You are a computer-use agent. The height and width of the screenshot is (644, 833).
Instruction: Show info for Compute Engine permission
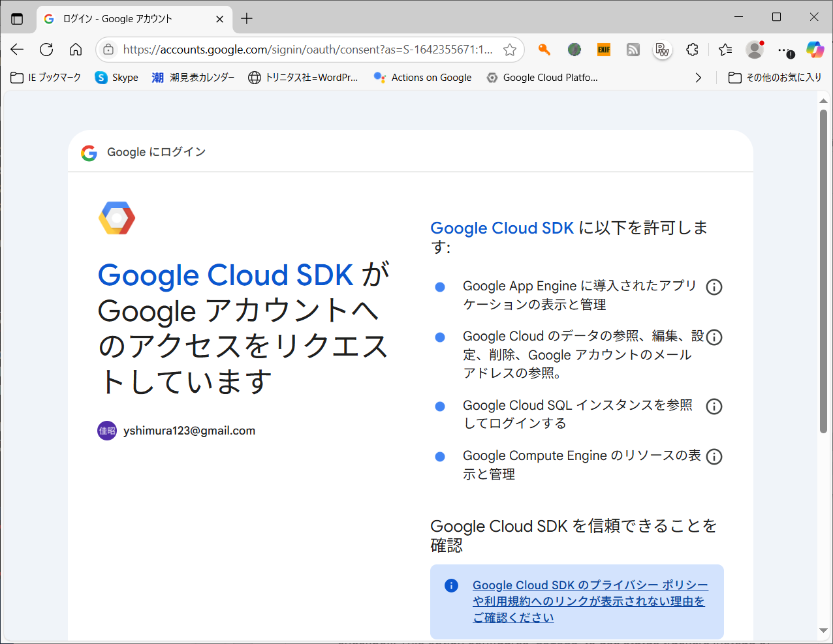tap(714, 457)
